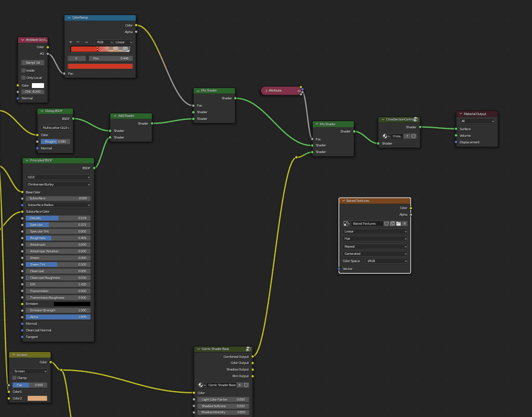Open Baked Textures Generated source dropdown
Viewport: 532px width, 417px height.
tap(375, 254)
